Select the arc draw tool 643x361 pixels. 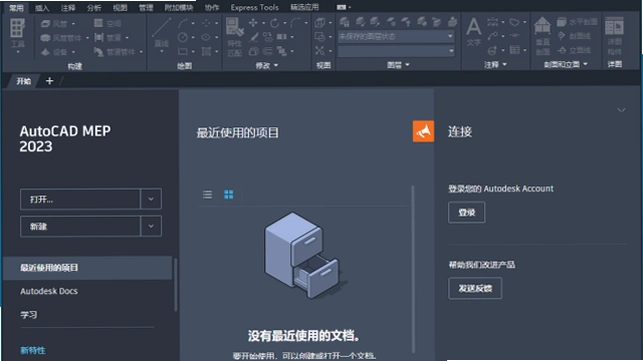tap(183, 23)
